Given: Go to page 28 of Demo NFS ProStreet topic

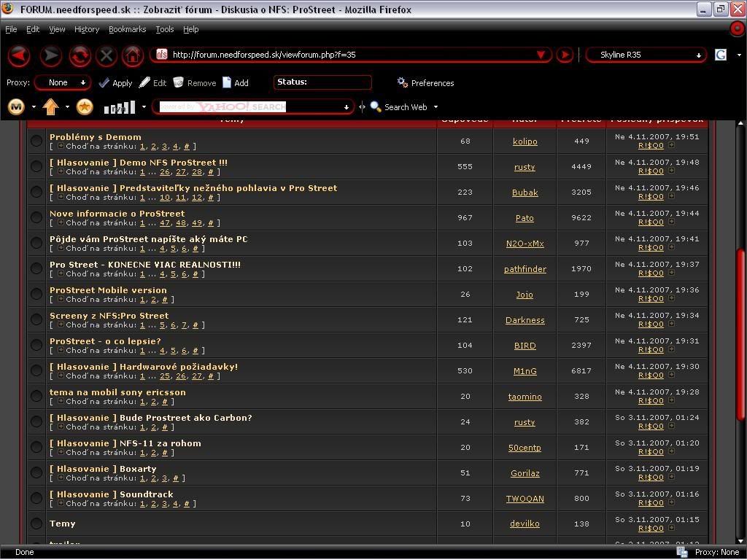Looking at the screenshot, I should pyautogui.click(x=197, y=172).
